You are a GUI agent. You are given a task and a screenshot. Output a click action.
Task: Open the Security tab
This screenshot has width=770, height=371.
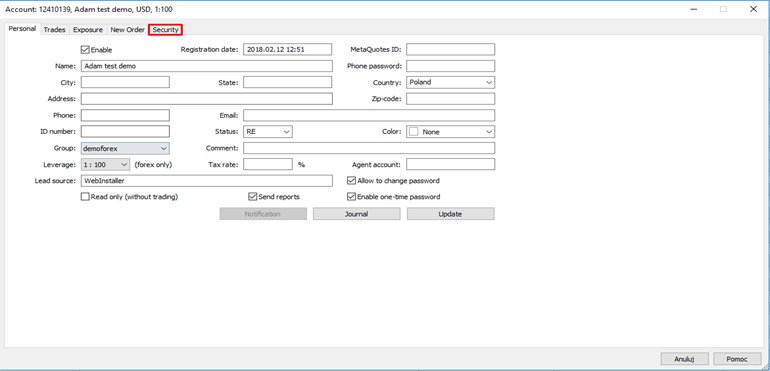[x=165, y=30]
